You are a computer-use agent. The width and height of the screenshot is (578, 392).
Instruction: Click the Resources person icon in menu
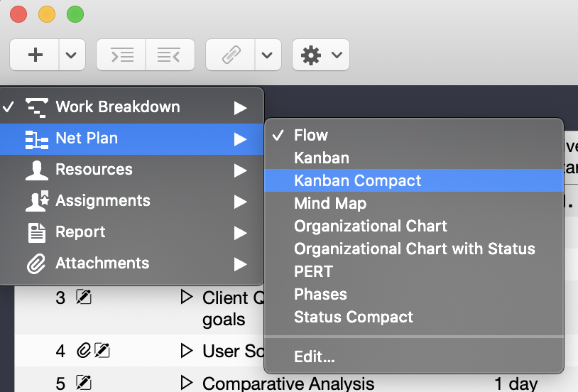point(36,170)
